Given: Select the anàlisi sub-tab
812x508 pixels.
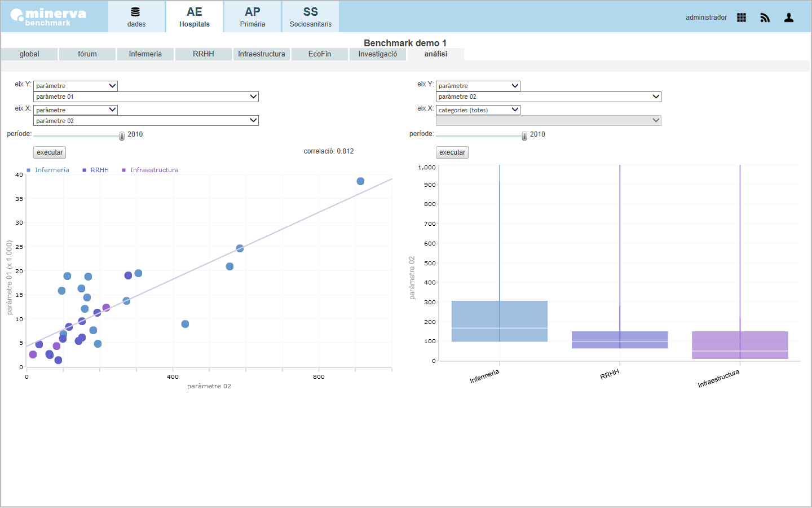Looking at the screenshot, I should 436,54.
